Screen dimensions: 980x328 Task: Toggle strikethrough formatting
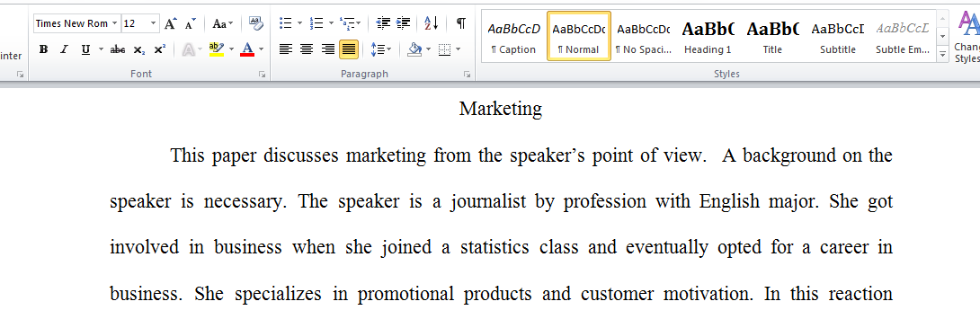(x=118, y=49)
